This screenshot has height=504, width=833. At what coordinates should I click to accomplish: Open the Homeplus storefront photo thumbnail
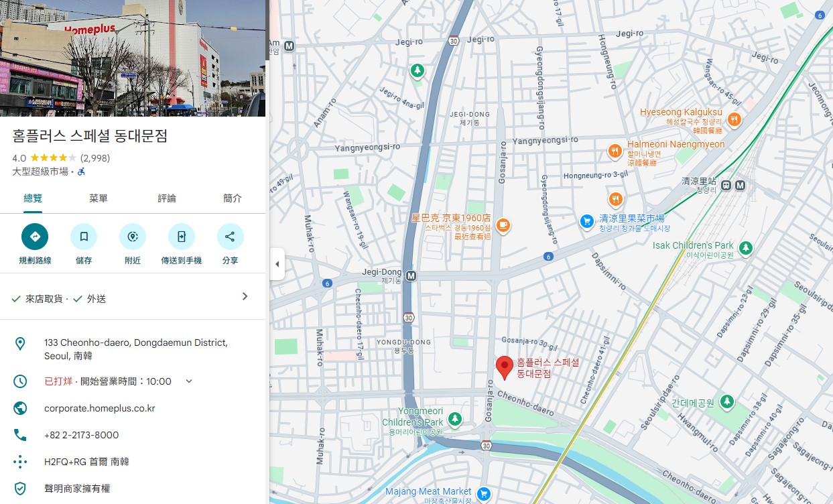pos(133,57)
